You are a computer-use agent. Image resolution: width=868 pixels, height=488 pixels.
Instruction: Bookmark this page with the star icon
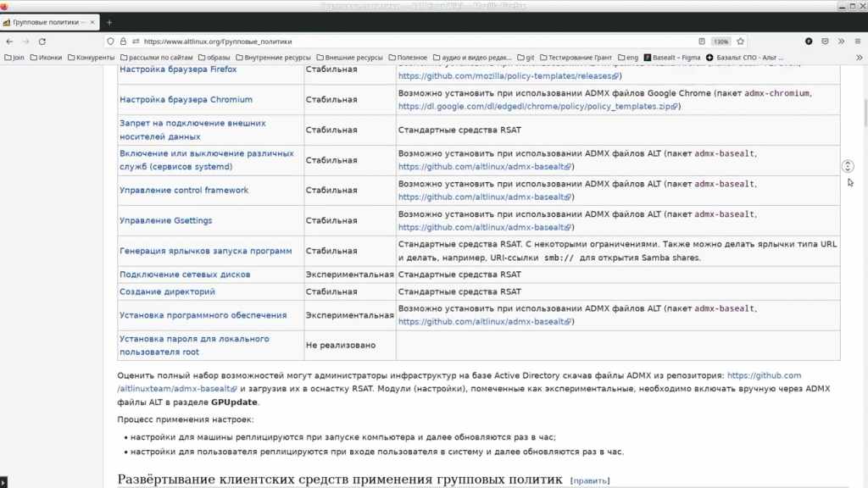[740, 42]
